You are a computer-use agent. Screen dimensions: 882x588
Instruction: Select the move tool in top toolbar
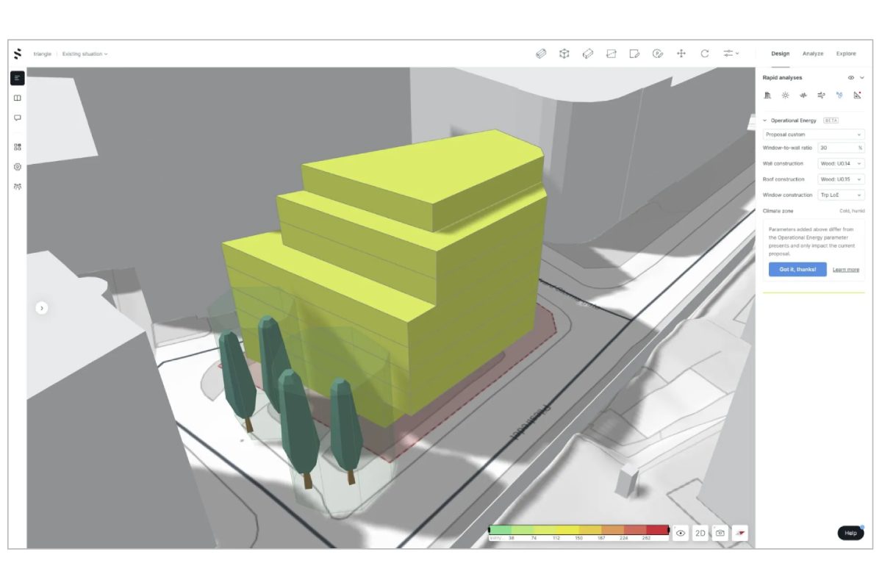pyautogui.click(x=681, y=54)
